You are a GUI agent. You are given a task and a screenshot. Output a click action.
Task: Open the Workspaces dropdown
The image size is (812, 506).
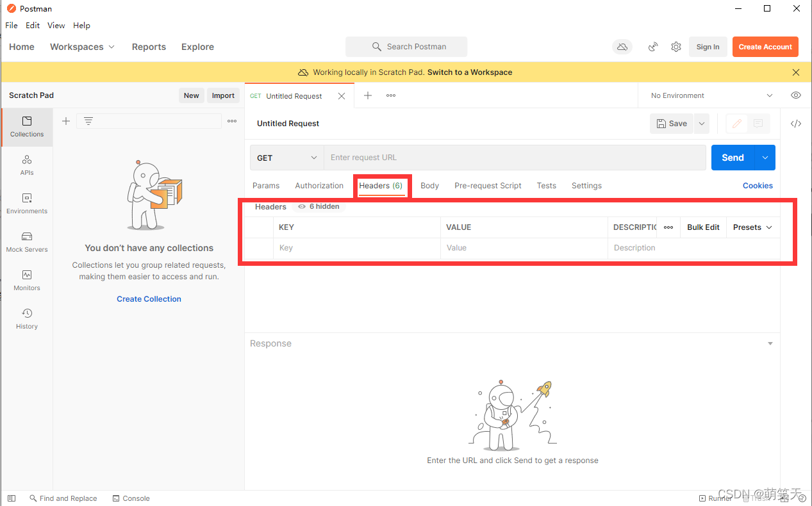tap(82, 47)
